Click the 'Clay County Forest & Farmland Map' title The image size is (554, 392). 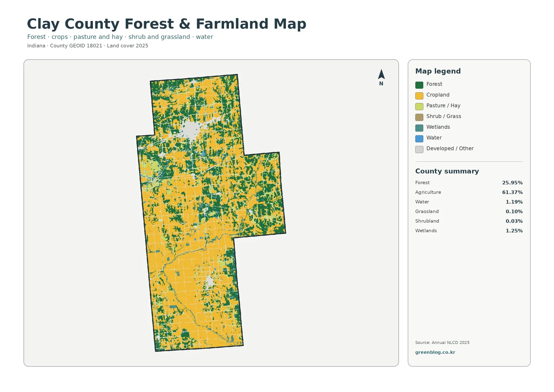[x=167, y=24]
